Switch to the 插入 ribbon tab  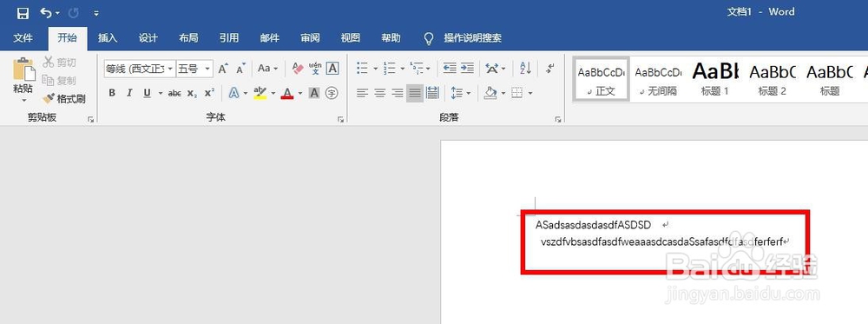coord(108,38)
